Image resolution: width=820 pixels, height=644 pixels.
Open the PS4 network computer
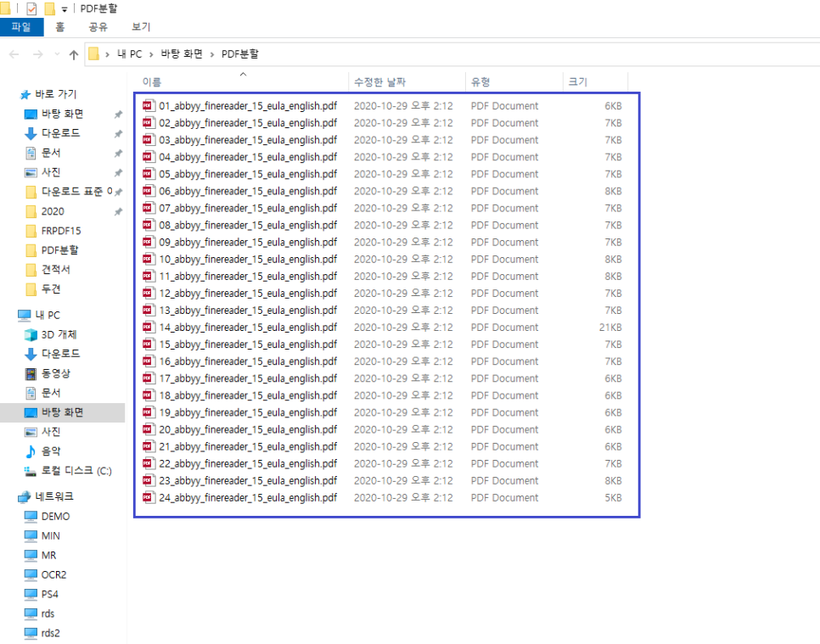point(50,594)
